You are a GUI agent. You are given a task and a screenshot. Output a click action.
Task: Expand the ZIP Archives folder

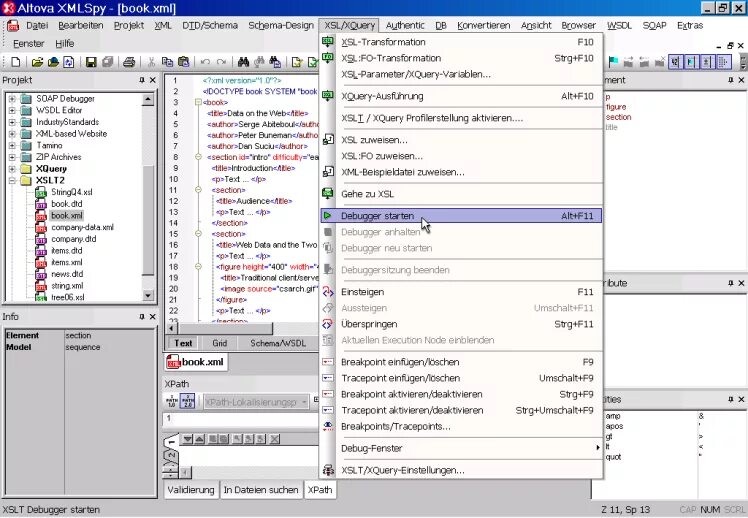point(12,157)
